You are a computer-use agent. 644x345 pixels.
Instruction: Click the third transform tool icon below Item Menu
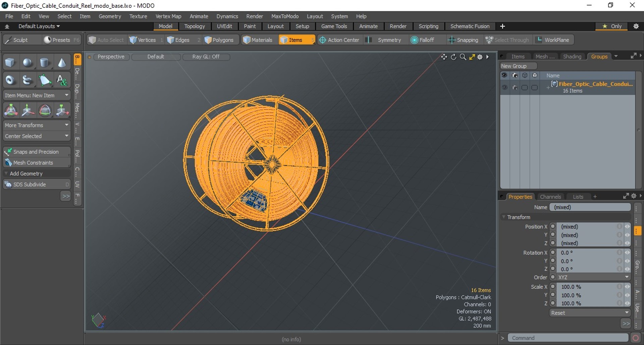[45, 110]
